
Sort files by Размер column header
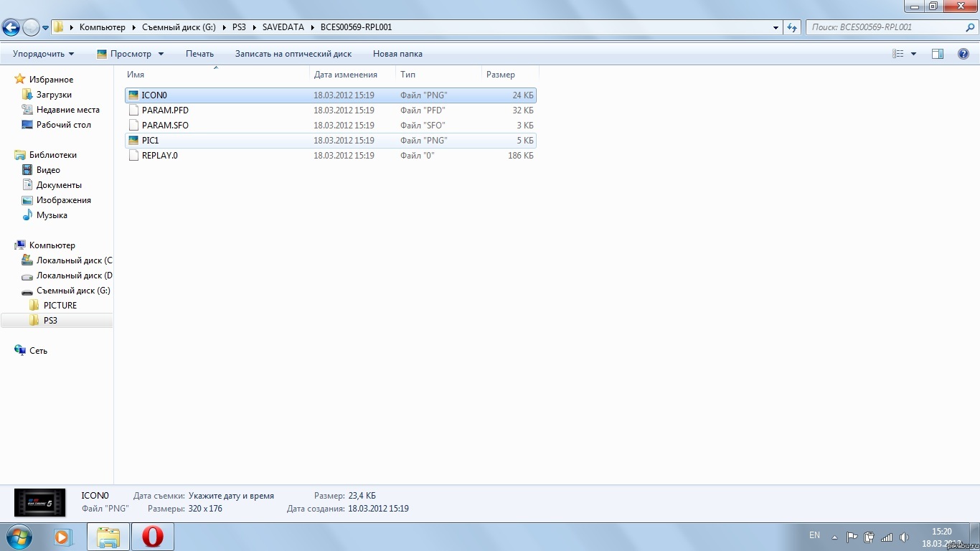tap(501, 75)
